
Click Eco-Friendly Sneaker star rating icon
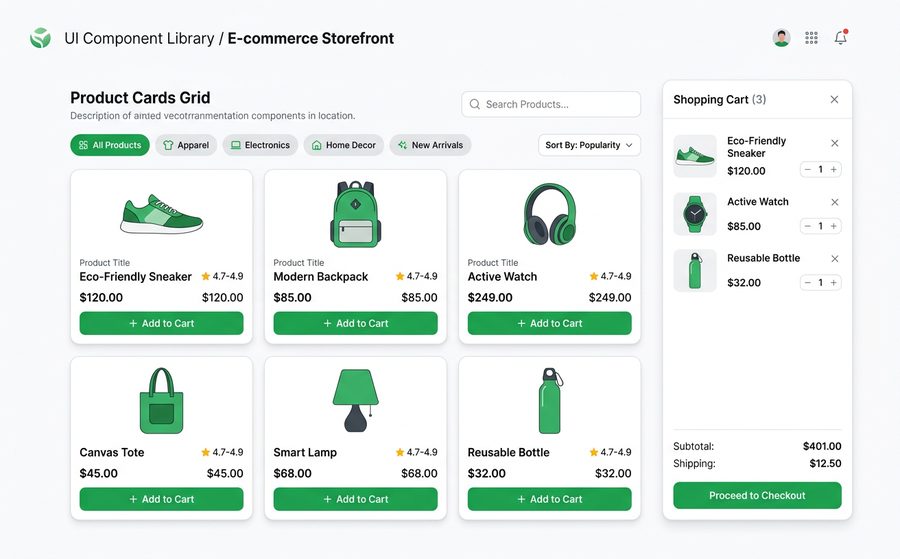pyautogui.click(x=205, y=276)
